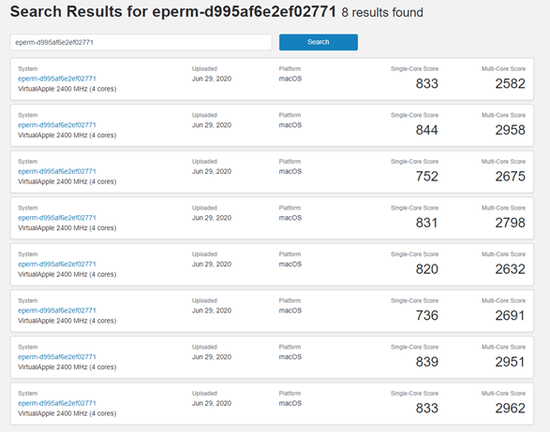Open system link with multi-core score 2798
The width and height of the screenshot is (550, 432).
(57, 218)
